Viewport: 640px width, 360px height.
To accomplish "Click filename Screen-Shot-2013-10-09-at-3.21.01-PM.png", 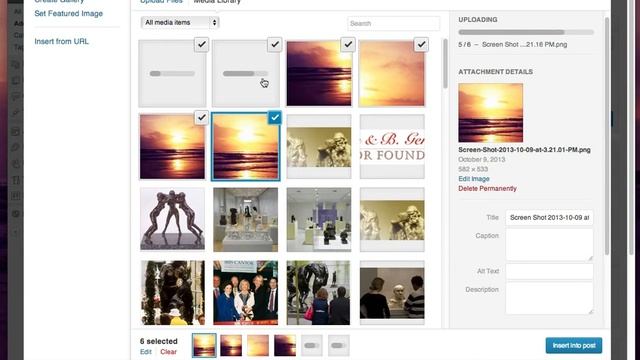I will pyautogui.click(x=524, y=150).
